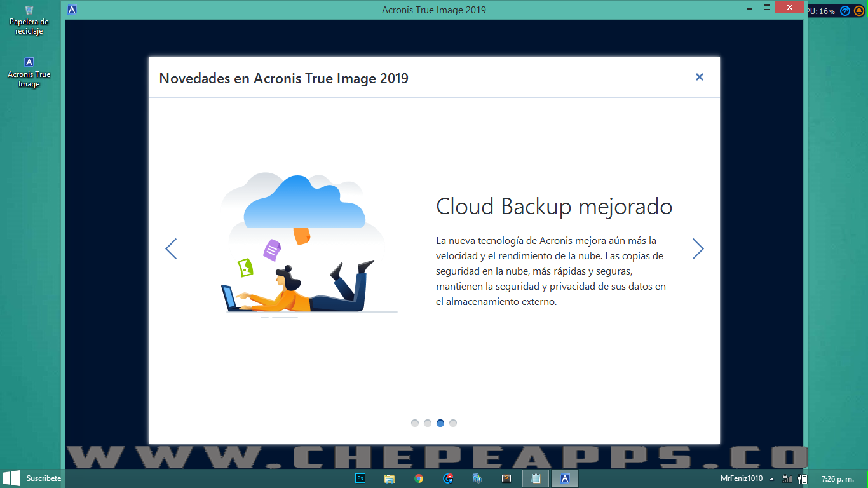Screen dimensions: 868x488
Task: Open the Windows Start button
Action: [x=11, y=478]
